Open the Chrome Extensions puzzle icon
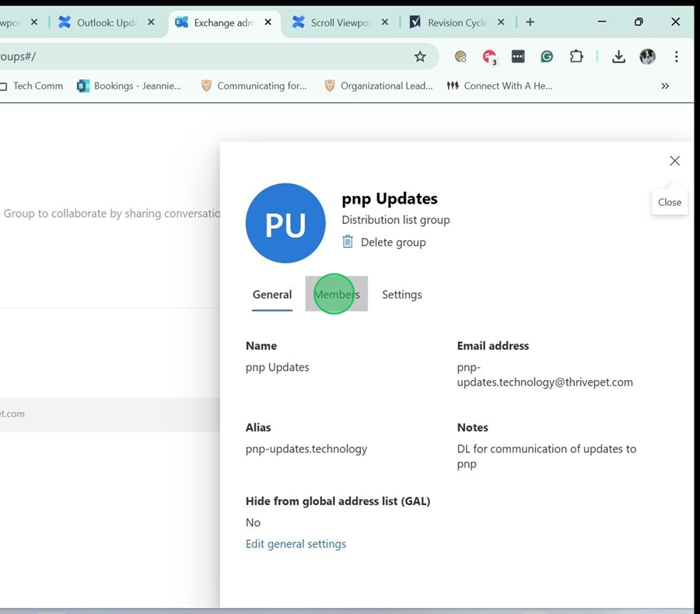 [576, 56]
